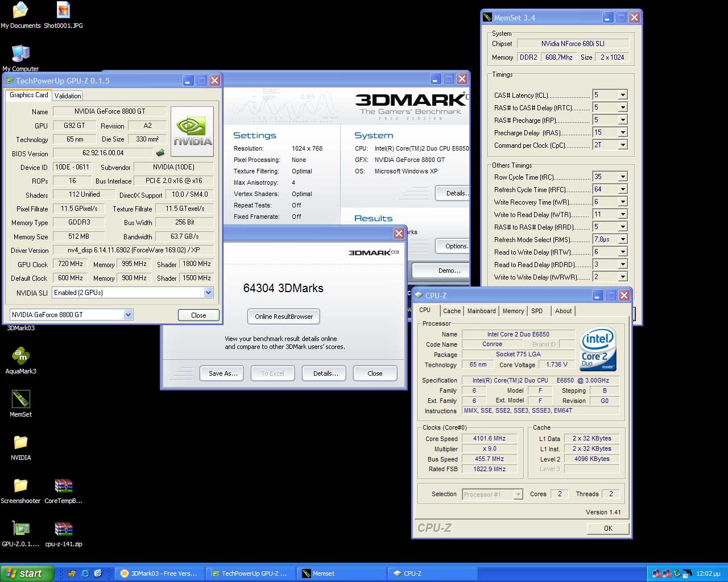Expand the Refresh Cycle Time tRFC dropdown
The image size is (728, 582).
point(623,189)
